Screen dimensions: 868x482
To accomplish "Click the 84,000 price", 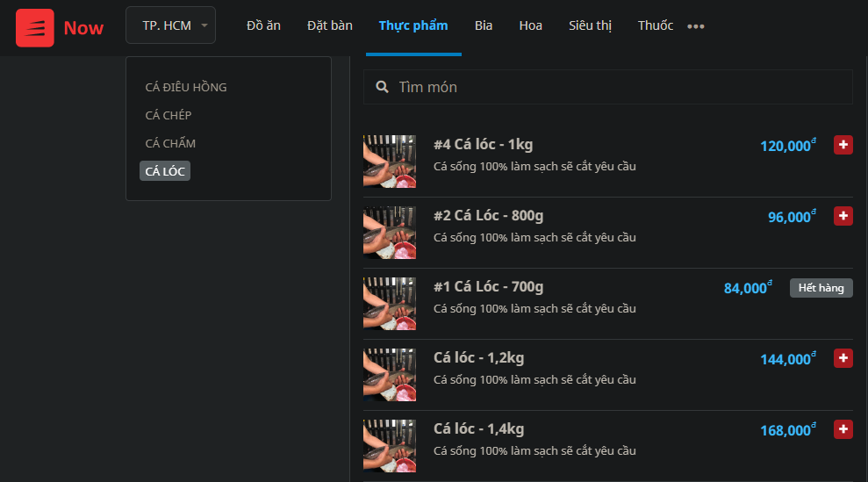I will 748,288.
